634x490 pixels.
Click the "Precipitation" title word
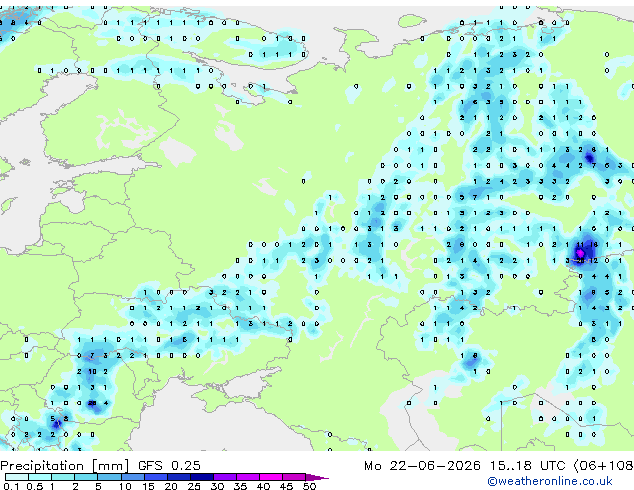point(42,466)
